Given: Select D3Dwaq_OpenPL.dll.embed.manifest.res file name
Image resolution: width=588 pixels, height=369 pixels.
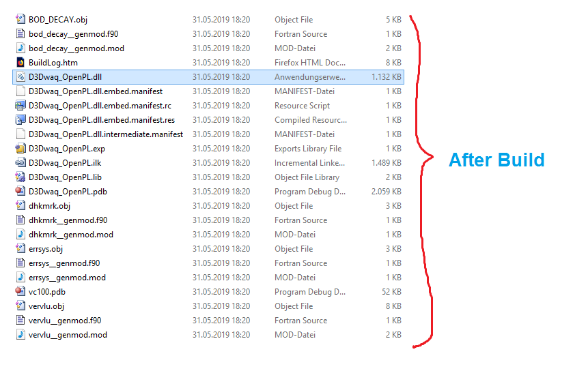Looking at the screenshot, I should pos(102,120).
